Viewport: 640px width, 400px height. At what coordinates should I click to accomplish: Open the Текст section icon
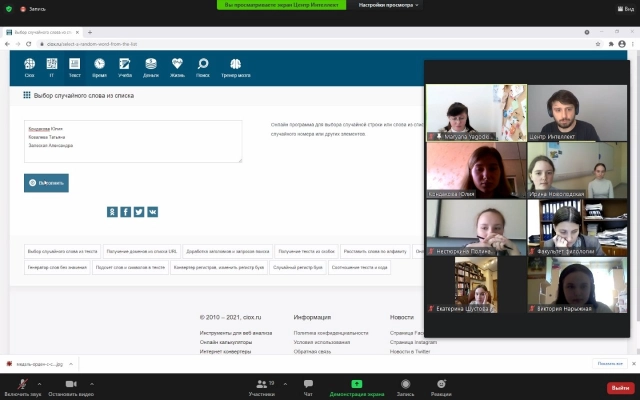click(x=75, y=67)
